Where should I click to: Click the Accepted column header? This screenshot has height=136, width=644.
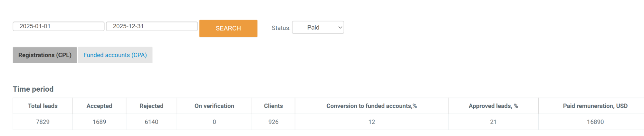tap(99, 106)
